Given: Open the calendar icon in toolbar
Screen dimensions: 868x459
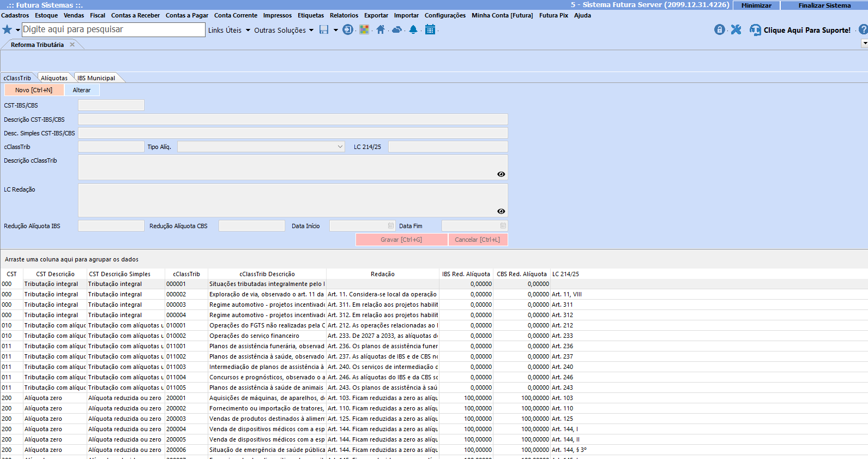Looking at the screenshot, I should point(430,29).
